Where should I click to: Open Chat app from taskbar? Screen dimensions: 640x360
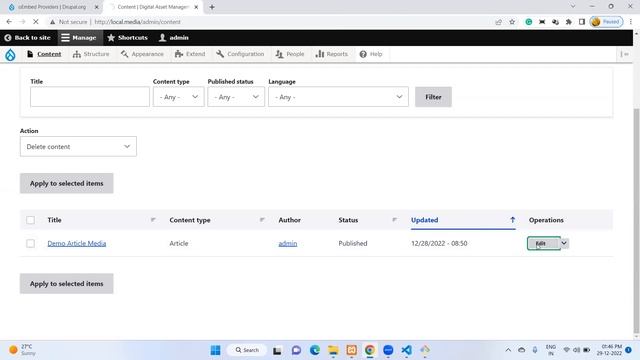pyautogui.click(x=296, y=350)
